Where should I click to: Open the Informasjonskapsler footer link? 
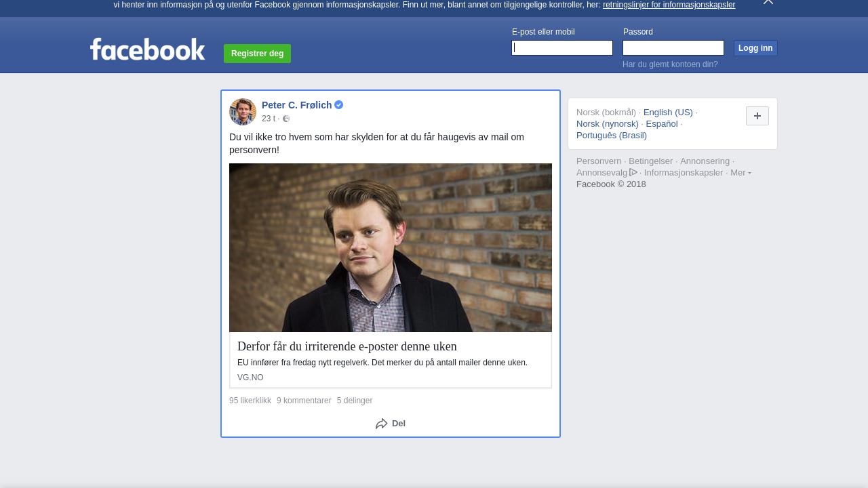[x=684, y=173]
